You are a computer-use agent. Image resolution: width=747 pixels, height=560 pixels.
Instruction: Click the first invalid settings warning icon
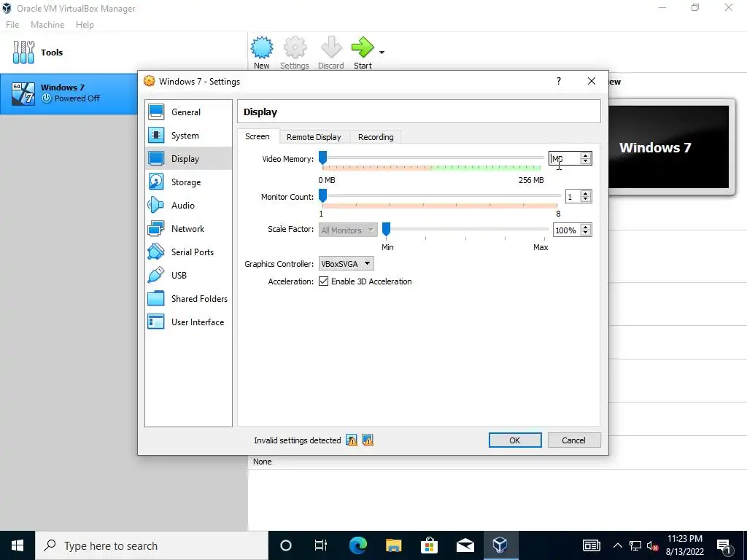click(352, 440)
